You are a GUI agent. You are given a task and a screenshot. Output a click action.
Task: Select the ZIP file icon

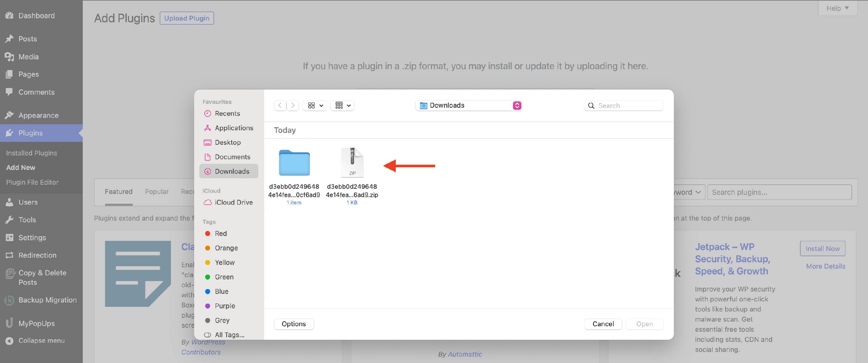[352, 162]
